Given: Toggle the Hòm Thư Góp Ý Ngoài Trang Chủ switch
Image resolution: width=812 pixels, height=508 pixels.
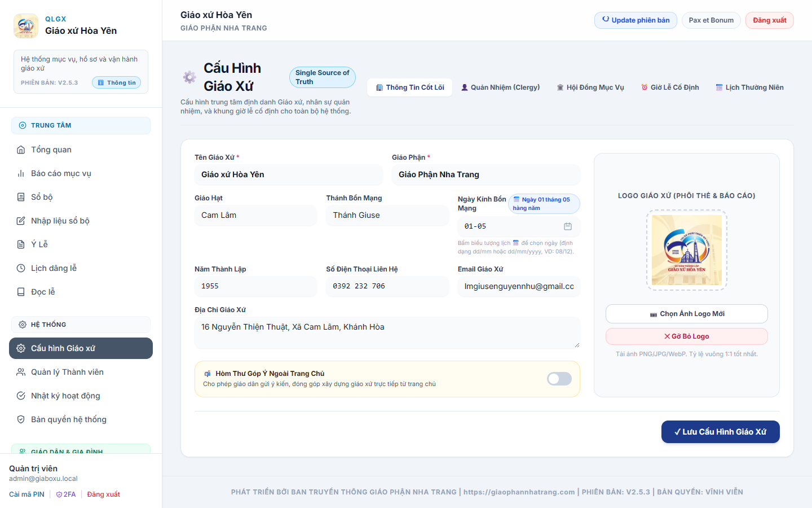Looking at the screenshot, I should click(x=559, y=379).
